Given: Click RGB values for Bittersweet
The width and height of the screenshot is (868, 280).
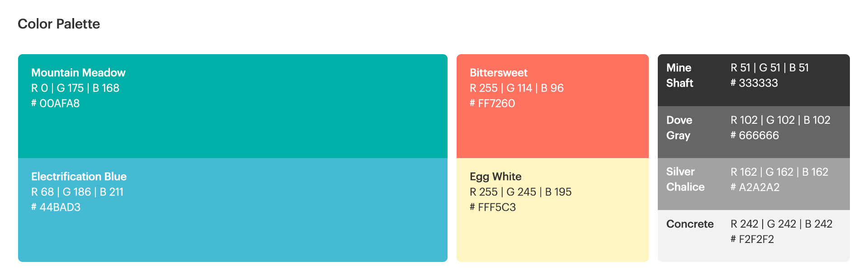Looking at the screenshot, I should (517, 88).
